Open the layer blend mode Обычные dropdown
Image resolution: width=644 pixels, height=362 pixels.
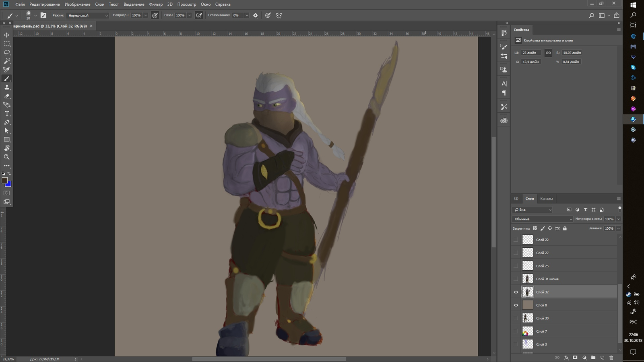point(542,219)
